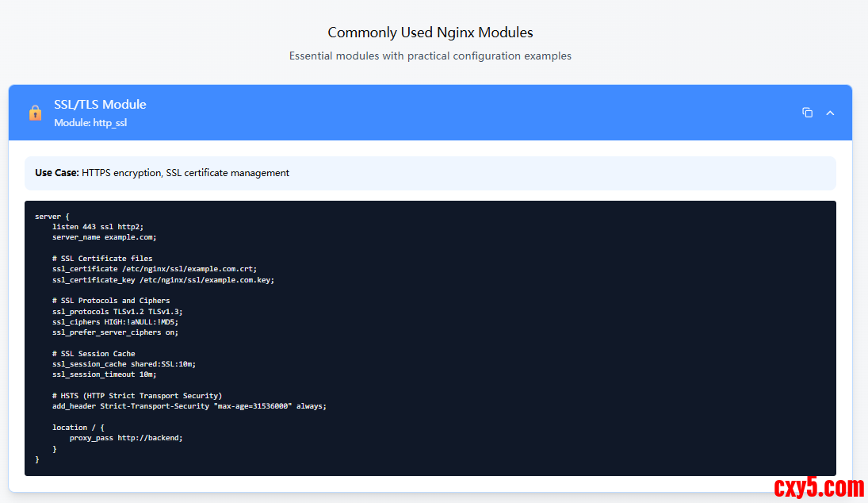Click the add_header Strict-Transport-Security line
The image size is (868, 503).
[189, 406]
